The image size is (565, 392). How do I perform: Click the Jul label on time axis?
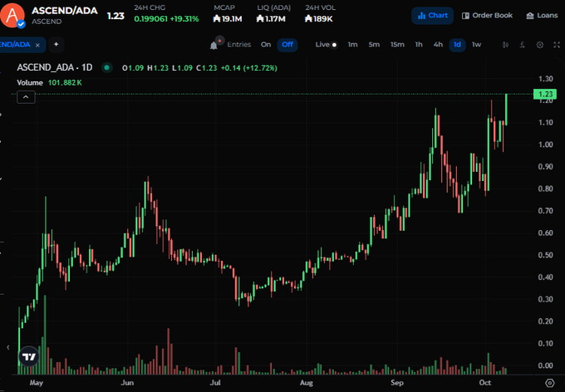coord(215,383)
